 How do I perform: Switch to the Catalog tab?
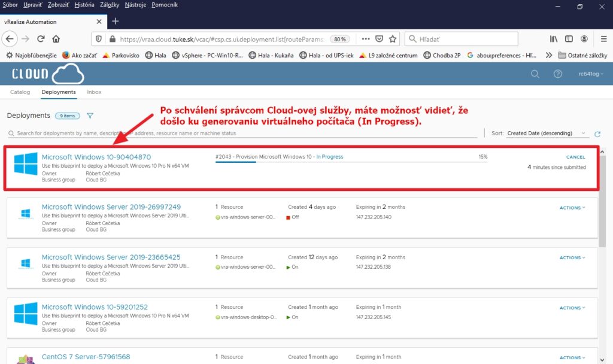click(20, 92)
